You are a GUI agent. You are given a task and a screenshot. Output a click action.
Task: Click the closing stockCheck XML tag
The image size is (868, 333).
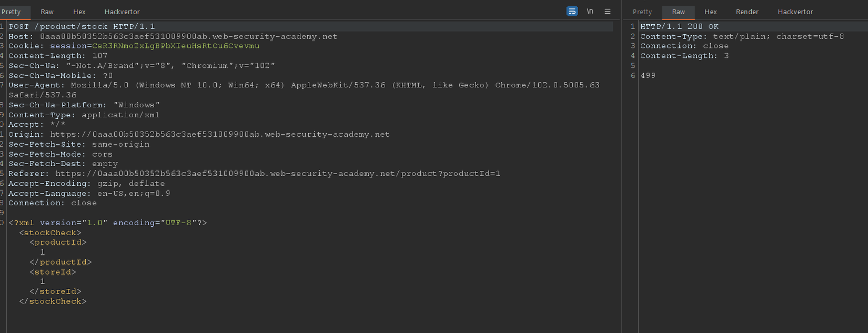53,301
